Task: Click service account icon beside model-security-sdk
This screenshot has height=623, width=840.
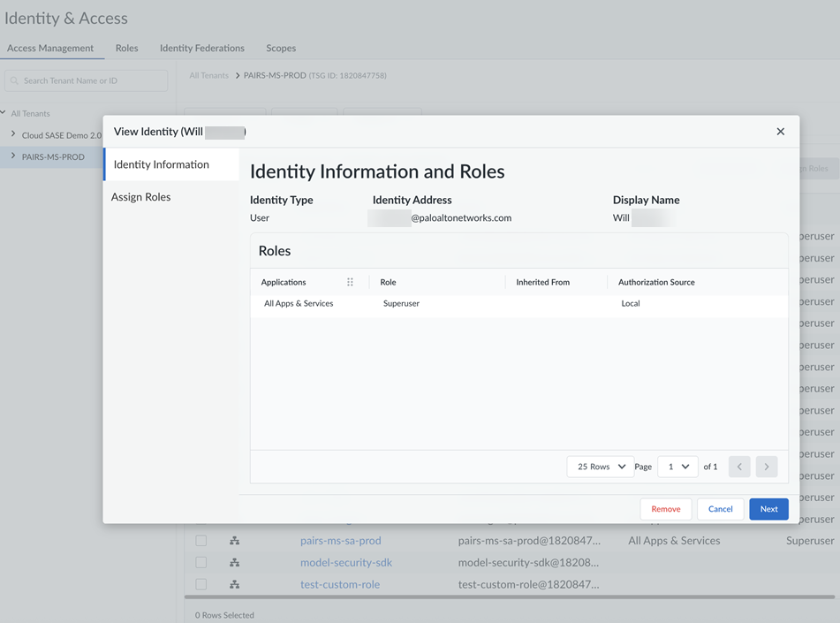Action: click(235, 563)
